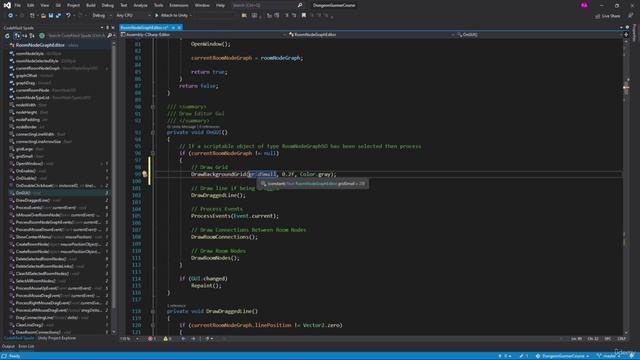The width and height of the screenshot is (640, 360).
Task: Open the Error List panel tab
Action: tap(26, 346)
